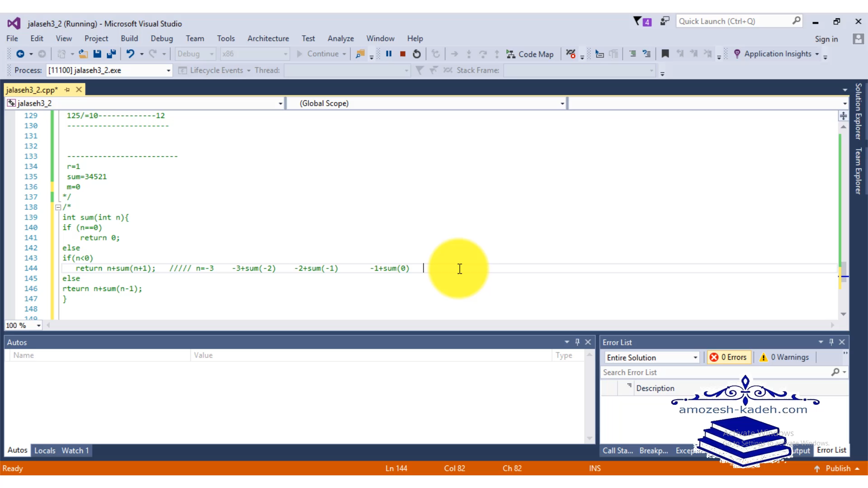Toggle the 0 Errors filter
The image size is (868, 488).
(729, 357)
